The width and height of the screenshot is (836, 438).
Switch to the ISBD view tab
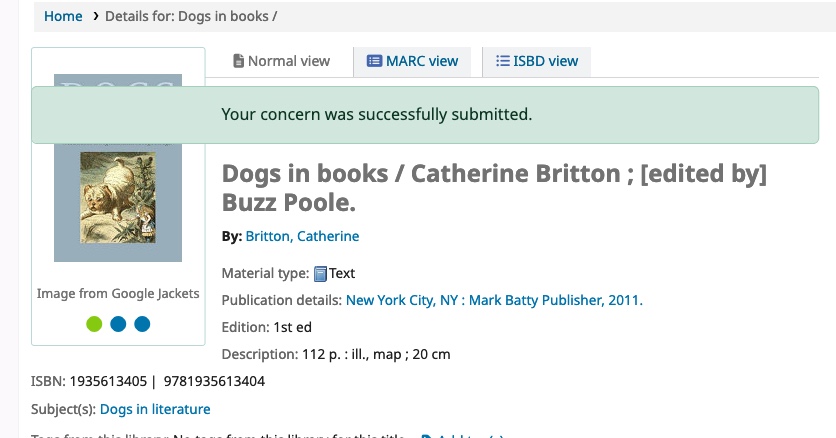(x=536, y=61)
